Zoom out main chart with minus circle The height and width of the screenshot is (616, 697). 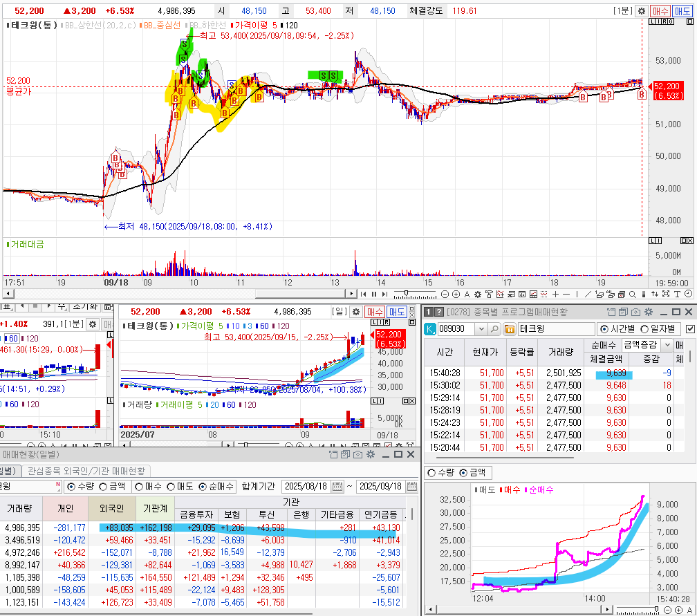pyautogui.click(x=445, y=294)
